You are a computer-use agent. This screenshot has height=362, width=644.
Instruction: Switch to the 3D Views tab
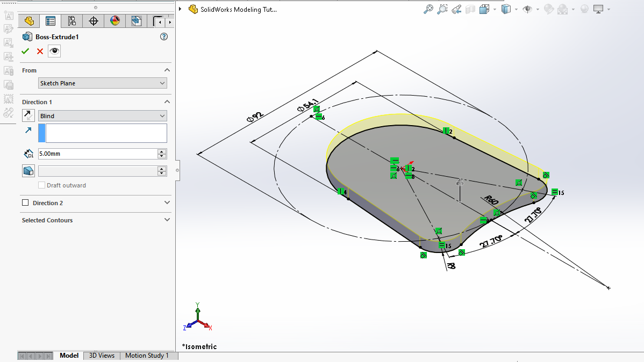(102, 356)
